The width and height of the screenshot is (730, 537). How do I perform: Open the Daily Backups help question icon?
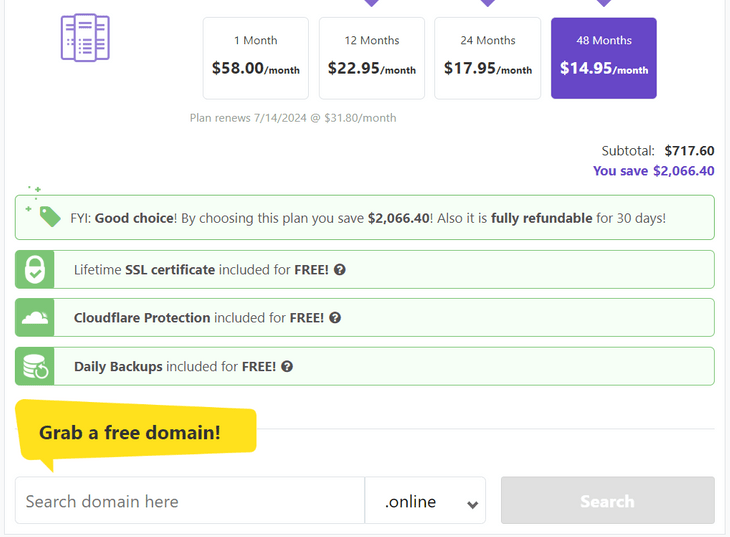tap(287, 367)
